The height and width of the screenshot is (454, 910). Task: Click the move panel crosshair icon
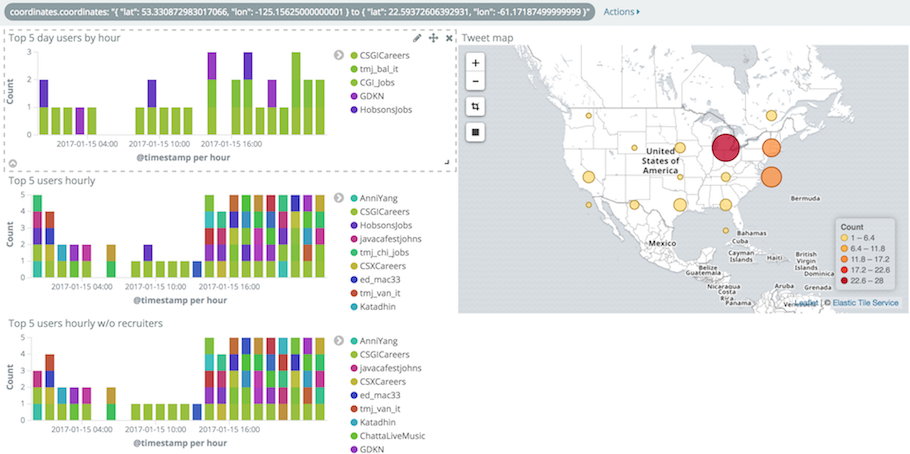[433, 37]
